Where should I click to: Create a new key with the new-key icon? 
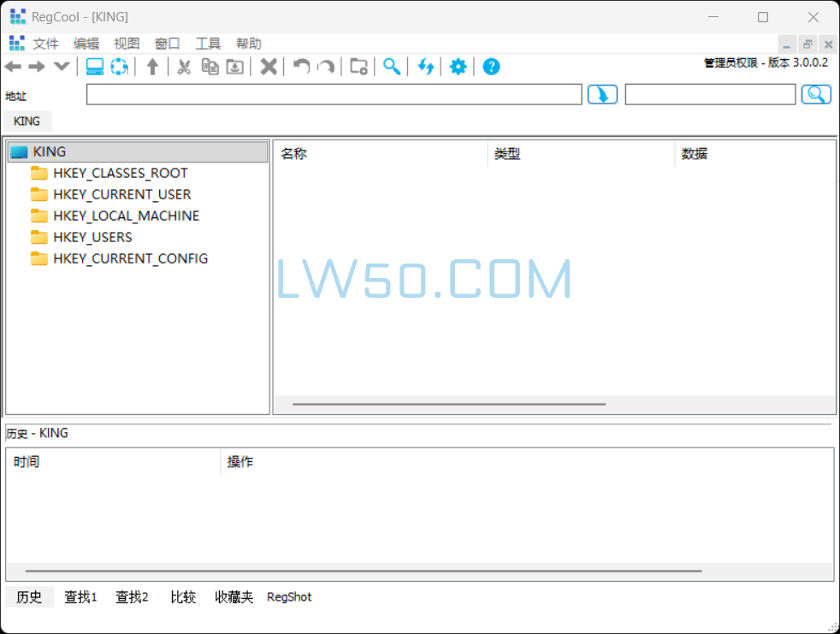[358, 66]
